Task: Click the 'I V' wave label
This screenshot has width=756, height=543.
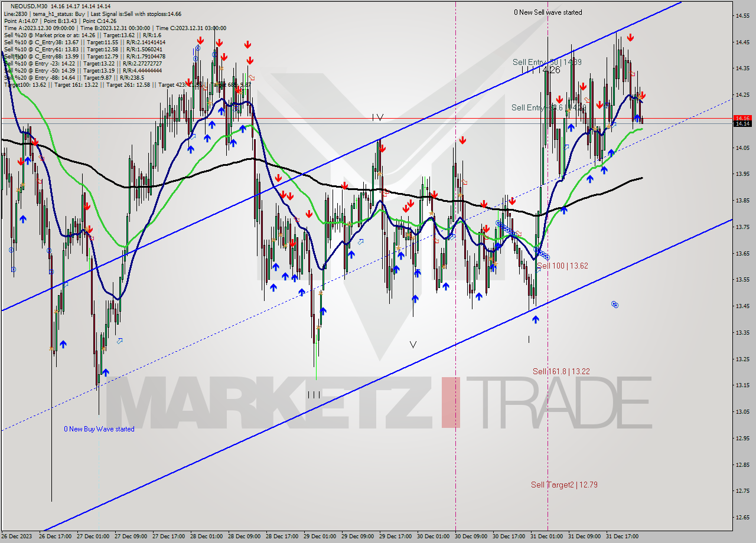Action: [x=378, y=117]
